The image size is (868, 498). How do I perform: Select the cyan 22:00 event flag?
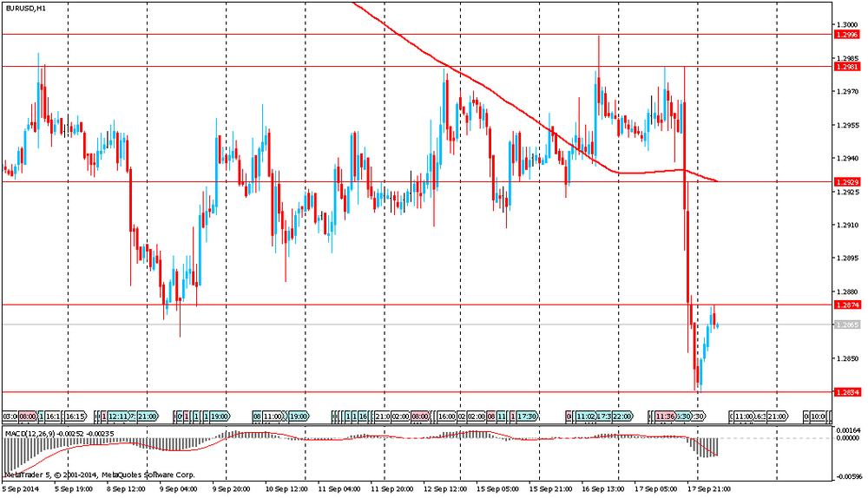point(623,416)
